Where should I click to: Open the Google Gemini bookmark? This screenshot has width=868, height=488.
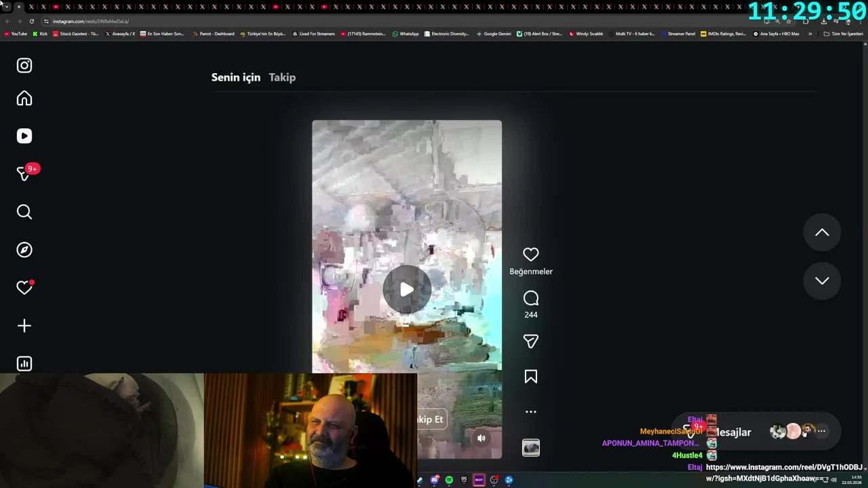(494, 34)
